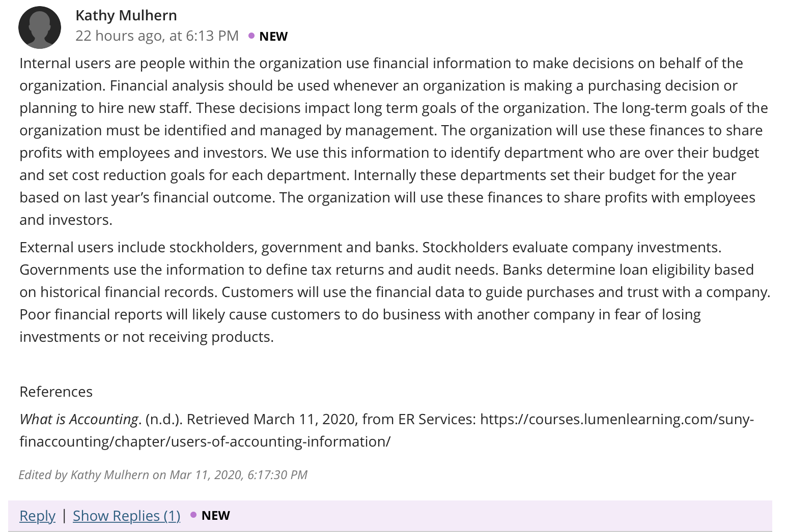Click the purple dot beside the top NEW badge
The height and width of the screenshot is (532, 786).
point(251,36)
